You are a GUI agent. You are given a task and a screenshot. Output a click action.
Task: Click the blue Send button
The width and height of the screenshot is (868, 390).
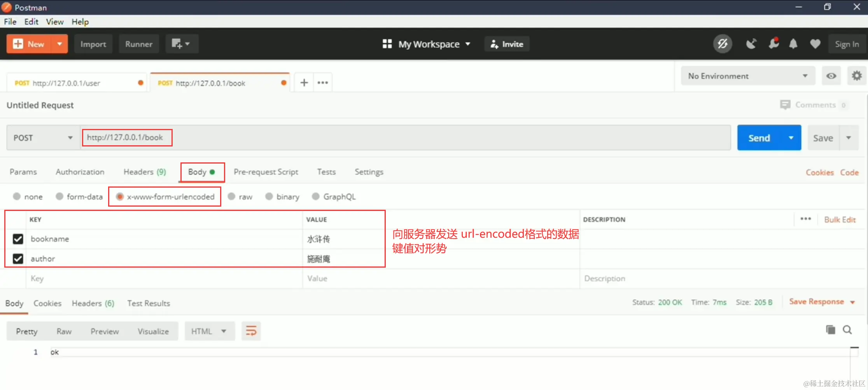759,138
